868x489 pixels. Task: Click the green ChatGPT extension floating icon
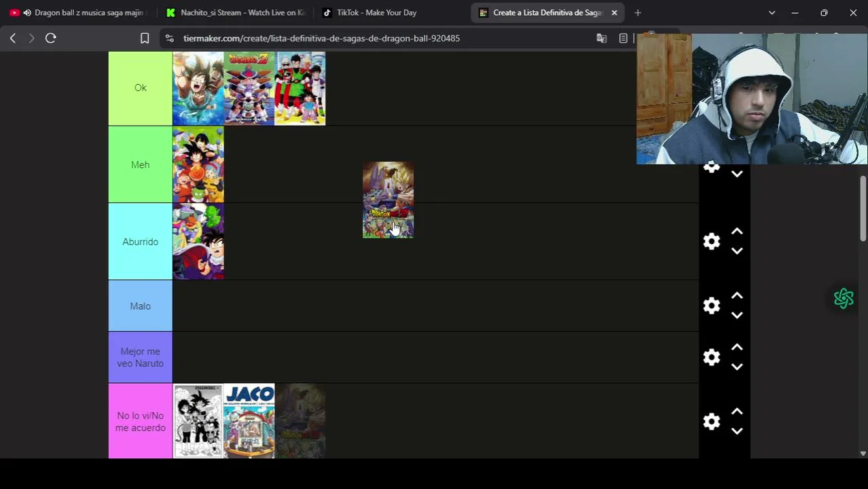coord(844,298)
